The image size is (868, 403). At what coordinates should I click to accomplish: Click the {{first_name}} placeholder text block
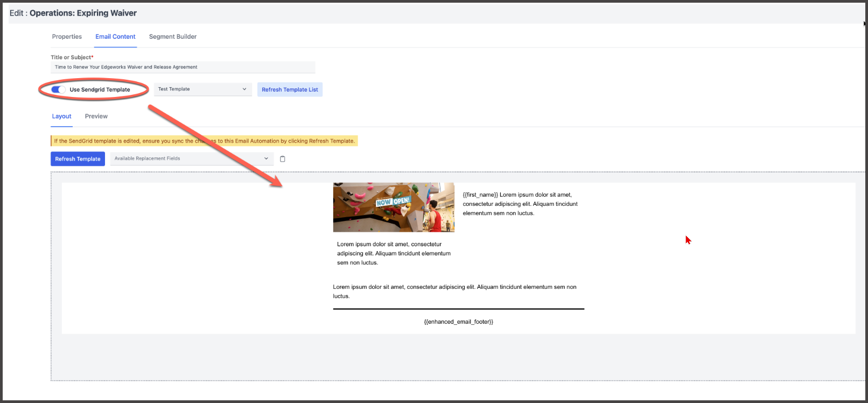click(520, 204)
